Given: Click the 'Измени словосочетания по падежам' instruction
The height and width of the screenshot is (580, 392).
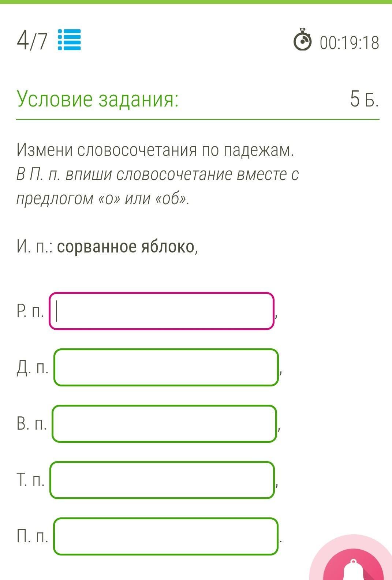Looking at the screenshot, I should 155,150.
